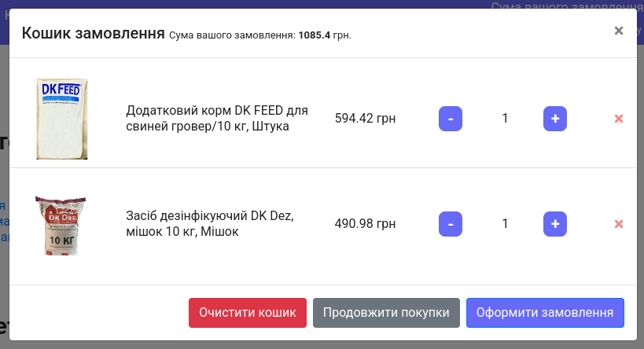This screenshot has width=644, height=349.
Task: Increase quantity of DK Dez disinfectant
Action: coord(555,224)
